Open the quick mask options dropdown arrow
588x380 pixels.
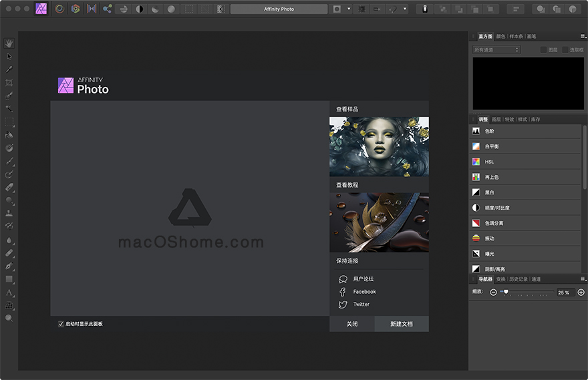click(349, 9)
